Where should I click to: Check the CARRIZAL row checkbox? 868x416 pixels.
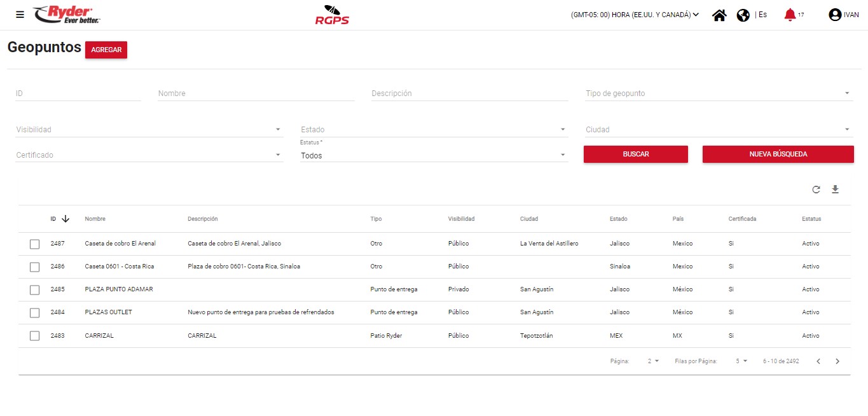(35, 336)
